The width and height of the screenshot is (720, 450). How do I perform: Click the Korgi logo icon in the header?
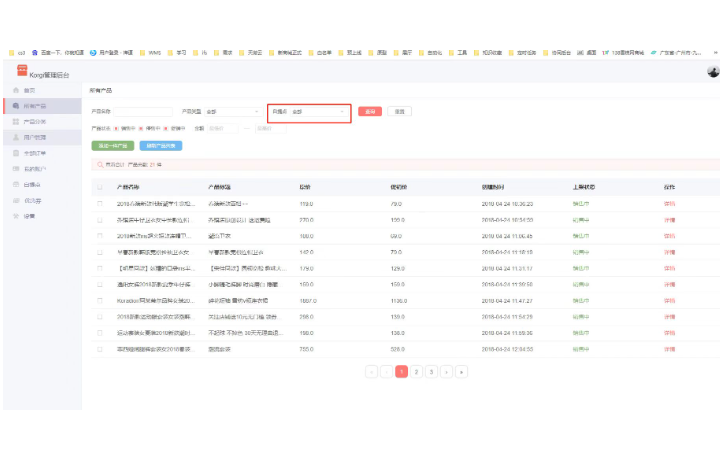click(22, 71)
